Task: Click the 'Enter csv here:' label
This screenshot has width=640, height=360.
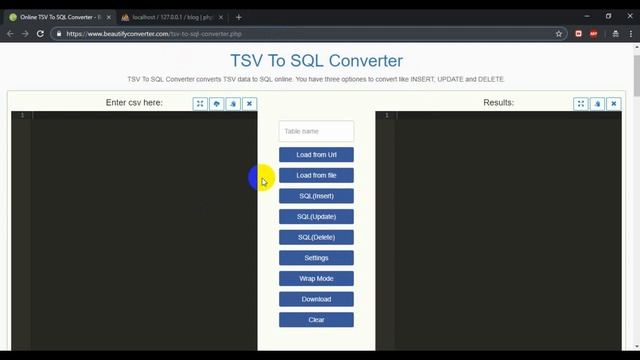Action: tap(134, 102)
